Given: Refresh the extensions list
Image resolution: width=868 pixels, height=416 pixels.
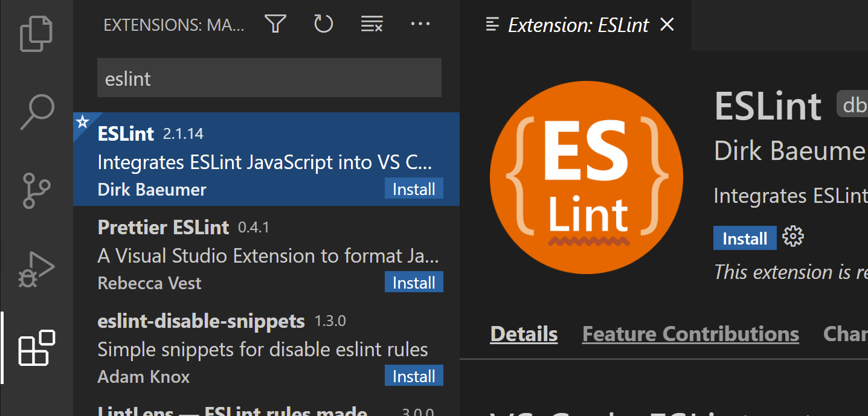Looking at the screenshot, I should (323, 24).
